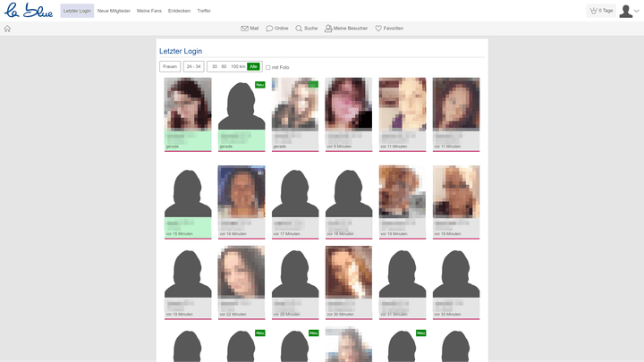
Task: Open Mail via the envelope icon
Action: [x=245, y=29]
